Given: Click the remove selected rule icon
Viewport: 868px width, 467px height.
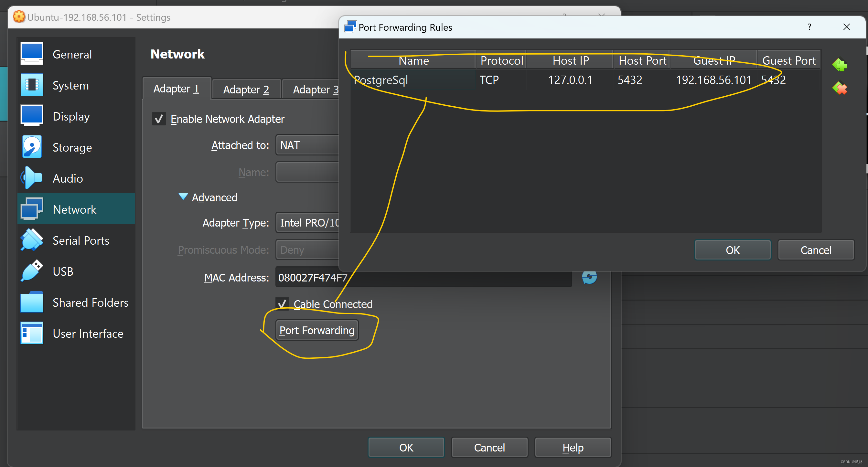Looking at the screenshot, I should coord(839,89).
